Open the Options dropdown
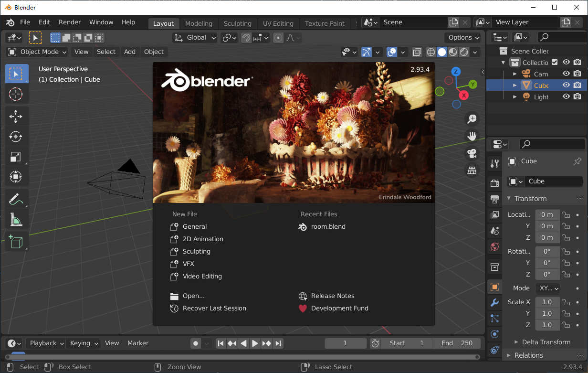The height and width of the screenshot is (373, 588). coord(464,38)
